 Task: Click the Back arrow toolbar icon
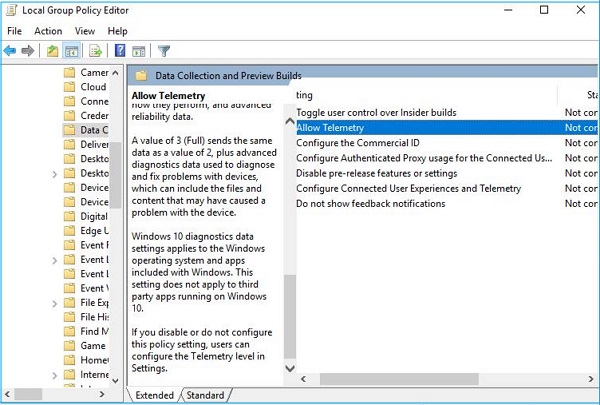click(10, 51)
